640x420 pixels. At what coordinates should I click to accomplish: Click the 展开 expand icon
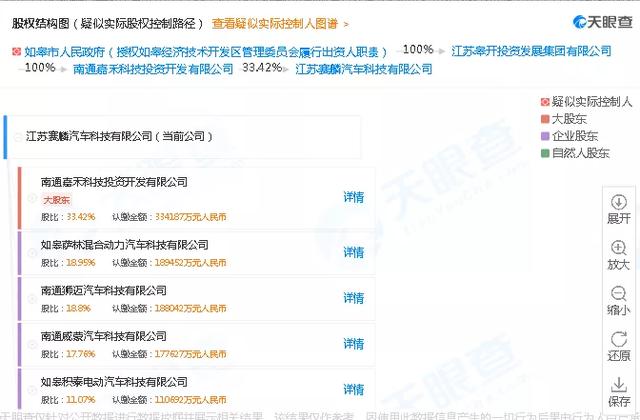pos(619,202)
